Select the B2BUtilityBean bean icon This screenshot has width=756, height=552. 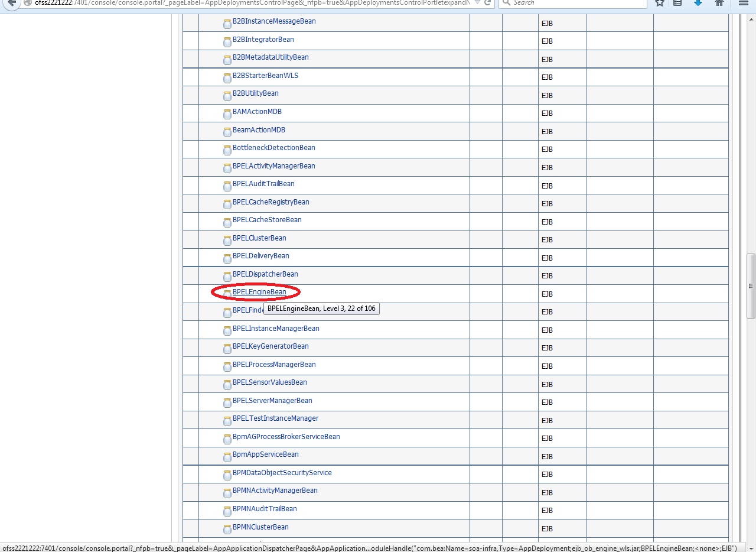(x=227, y=96)
